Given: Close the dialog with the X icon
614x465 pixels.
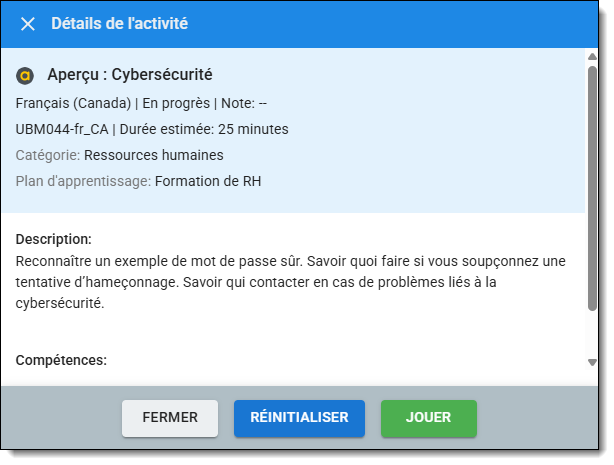Looking at the screenshot, I should pos(28,24).
